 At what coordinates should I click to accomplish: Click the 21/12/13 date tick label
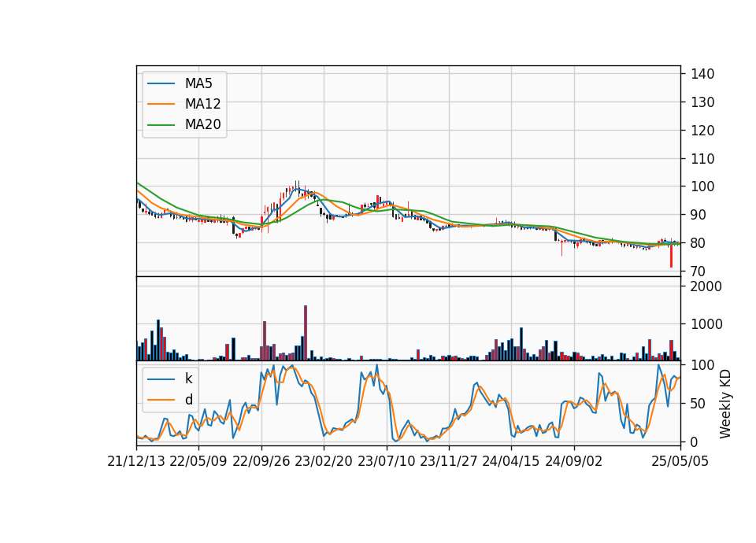[x=136, y=461]
